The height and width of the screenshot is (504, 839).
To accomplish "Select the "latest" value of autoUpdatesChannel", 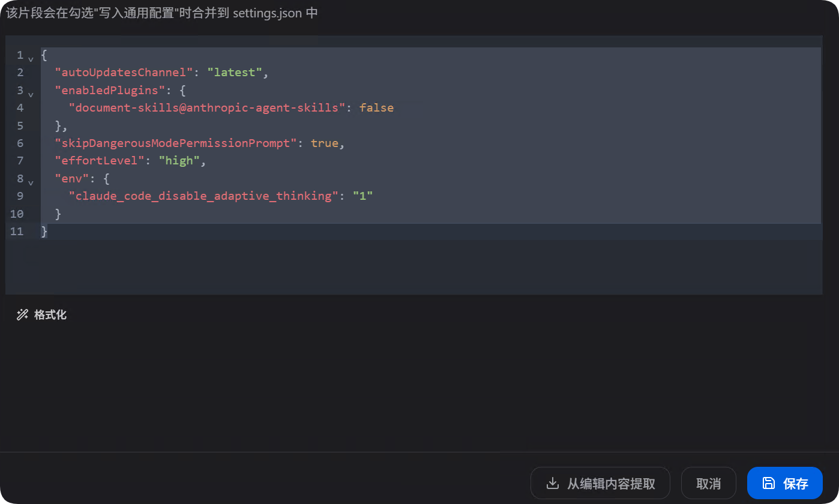I will pos(235,72).
